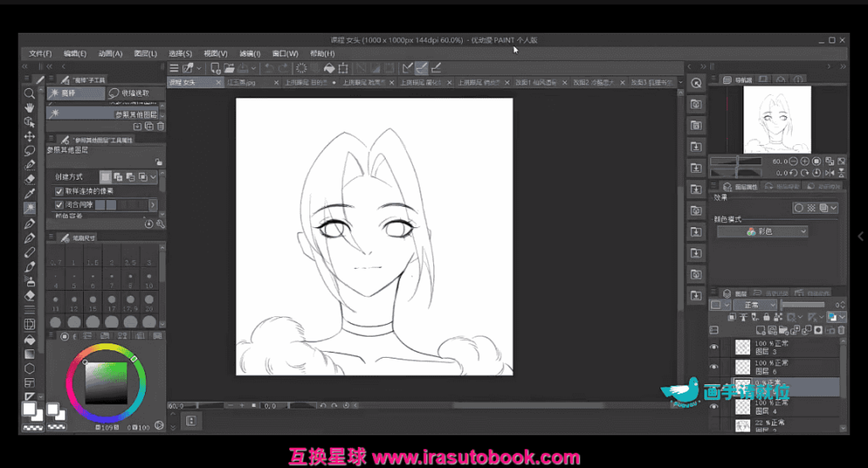Select the Lasso selection tool
Screen dimensions: 868x468
tap(30, 150)
